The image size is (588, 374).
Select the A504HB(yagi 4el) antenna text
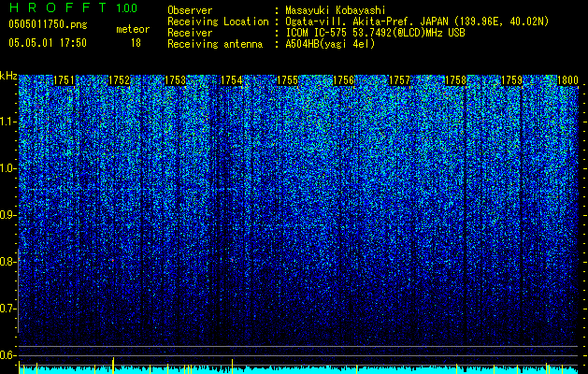[330, 44]
